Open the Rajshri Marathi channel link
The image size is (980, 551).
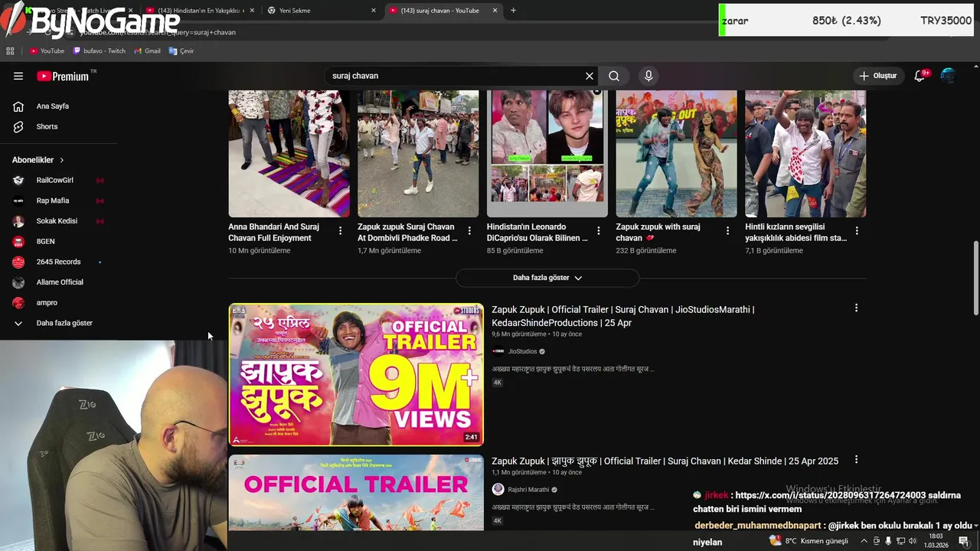pos(528,490)
